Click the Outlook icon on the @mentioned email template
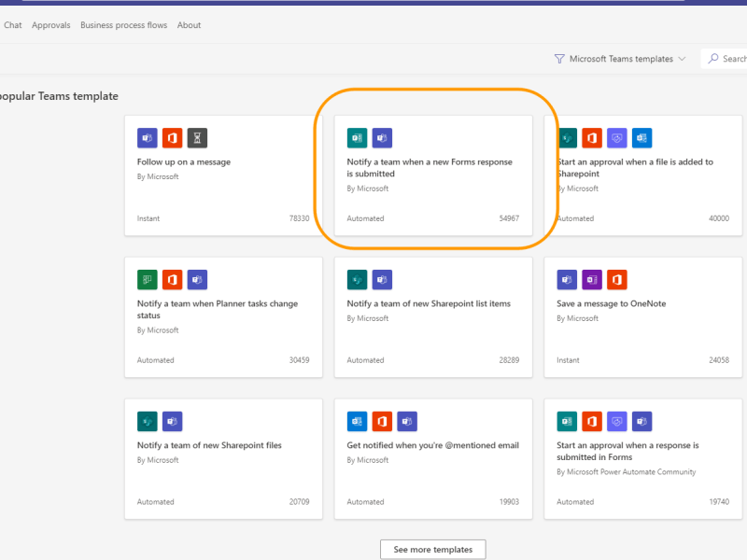 click(x=356, y=421)
